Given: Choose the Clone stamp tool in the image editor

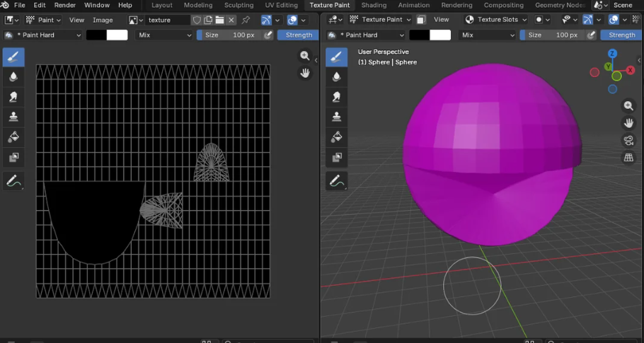Looking at the screenshot, I should pos(13,117).
